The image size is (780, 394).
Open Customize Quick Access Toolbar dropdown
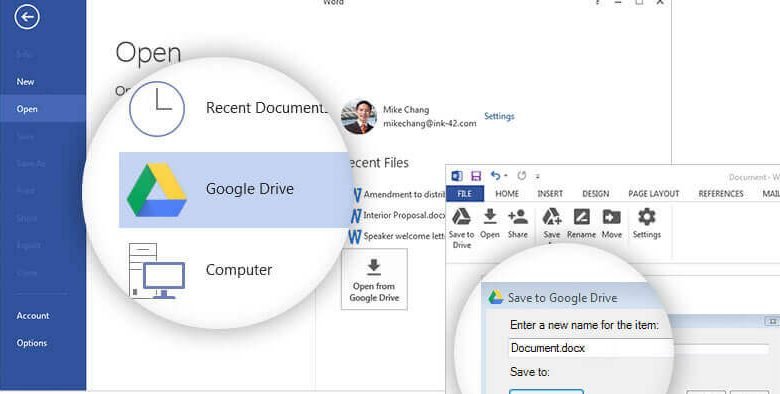pos(537,176)
